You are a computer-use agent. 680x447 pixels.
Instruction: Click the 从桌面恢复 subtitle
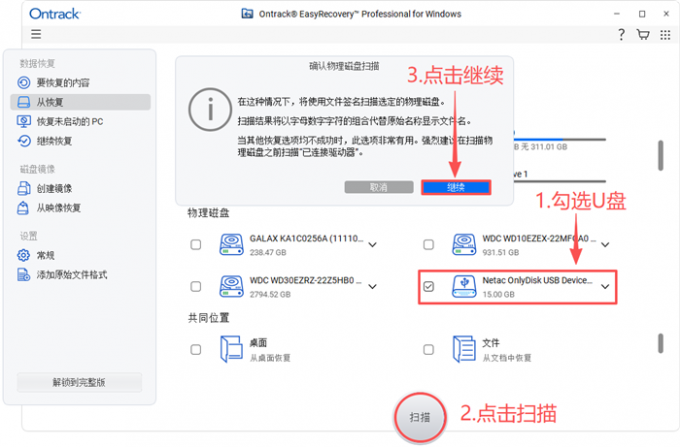click(270, 358)
